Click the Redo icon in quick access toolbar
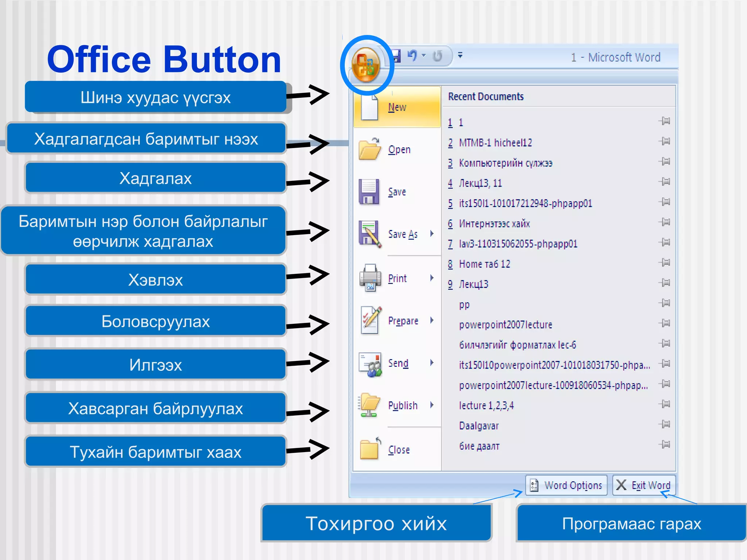747x560 pixels. tap(437, 56)
